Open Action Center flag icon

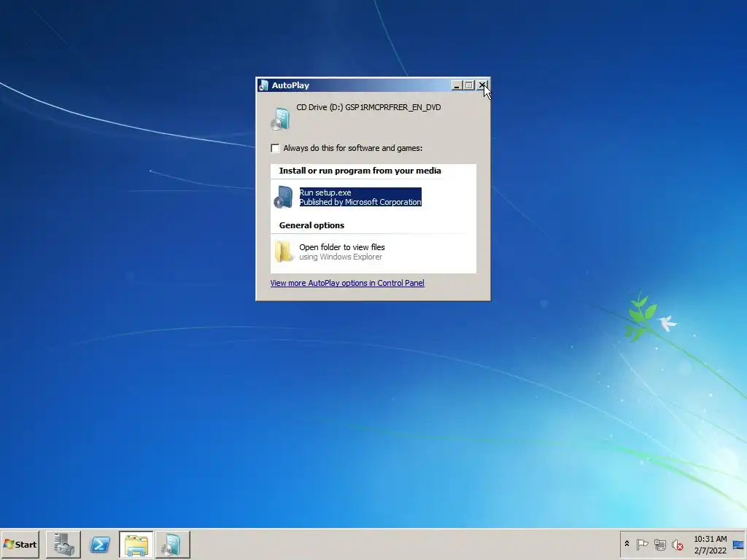(642, 544)
